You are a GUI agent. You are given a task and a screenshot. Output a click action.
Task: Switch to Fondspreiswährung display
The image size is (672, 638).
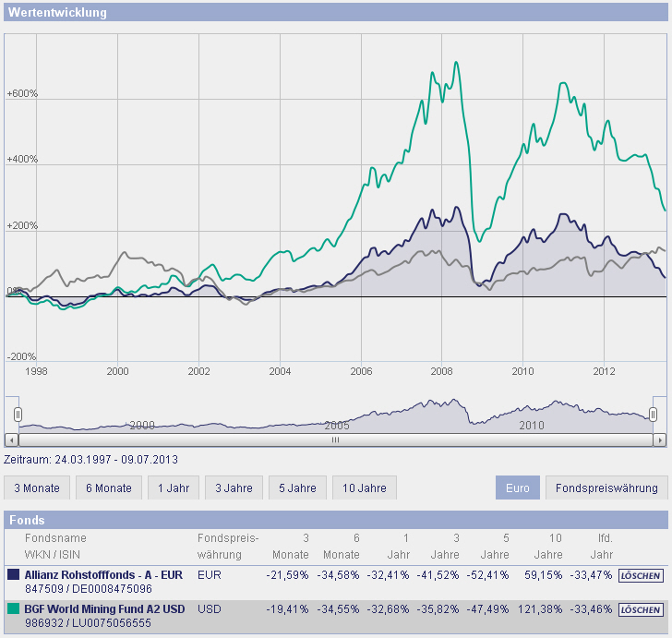pos(606,488)
